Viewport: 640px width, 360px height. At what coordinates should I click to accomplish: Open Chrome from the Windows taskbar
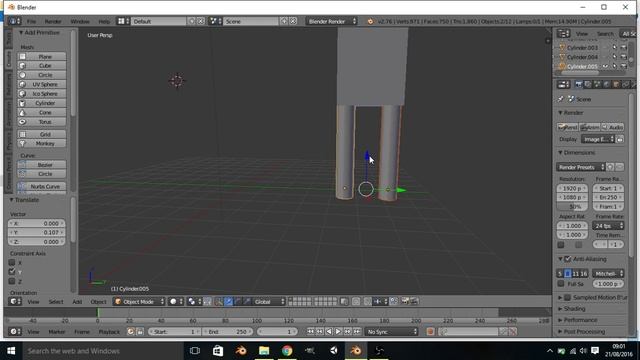(287, 351)
